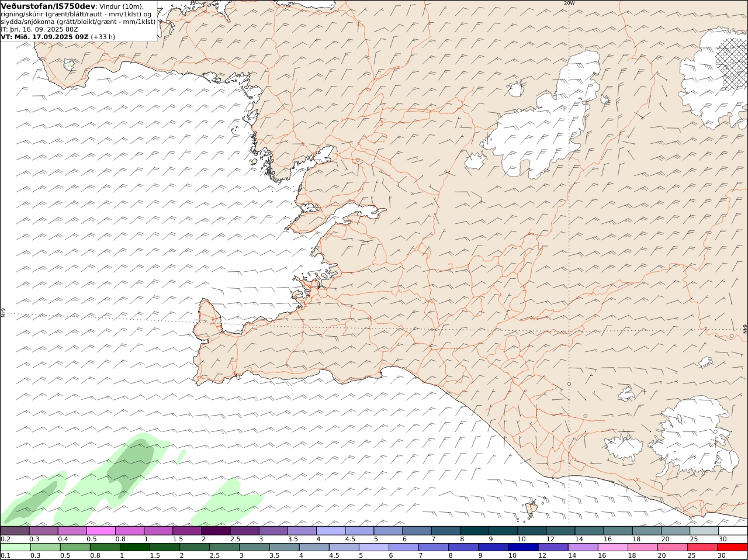
Task: Select upper scale swatch between 25 and 30
Action: pos(704,531)
